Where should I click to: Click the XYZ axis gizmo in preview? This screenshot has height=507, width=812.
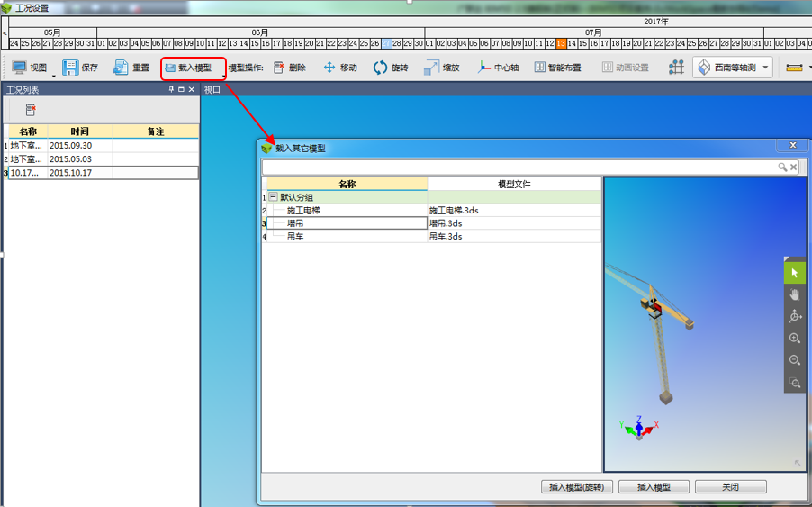[x=638, y=428]
